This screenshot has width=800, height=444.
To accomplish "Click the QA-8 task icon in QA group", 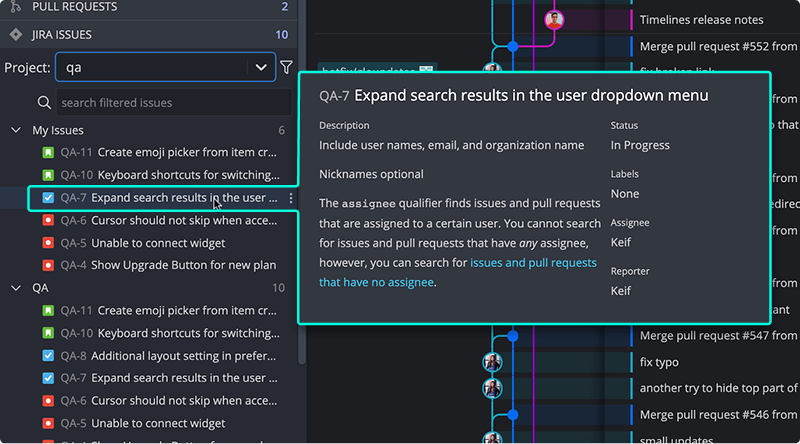I will pyautogui.click(x=48, y=356).
